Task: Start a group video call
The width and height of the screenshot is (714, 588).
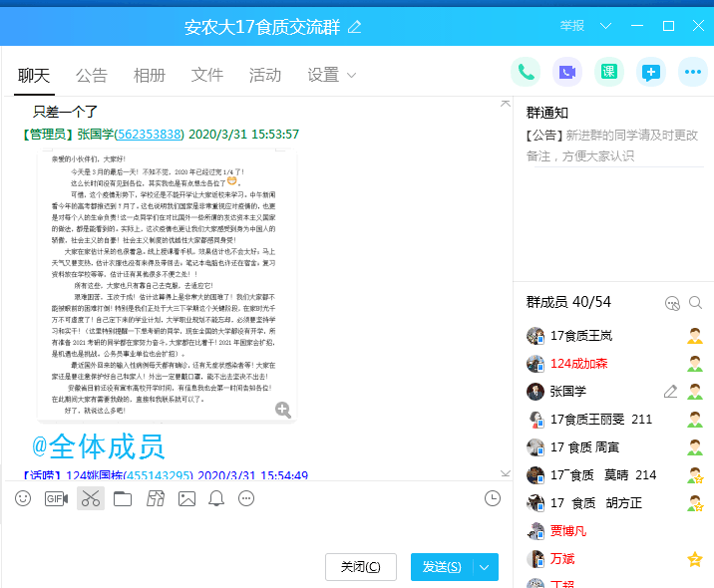Action: 567,72
